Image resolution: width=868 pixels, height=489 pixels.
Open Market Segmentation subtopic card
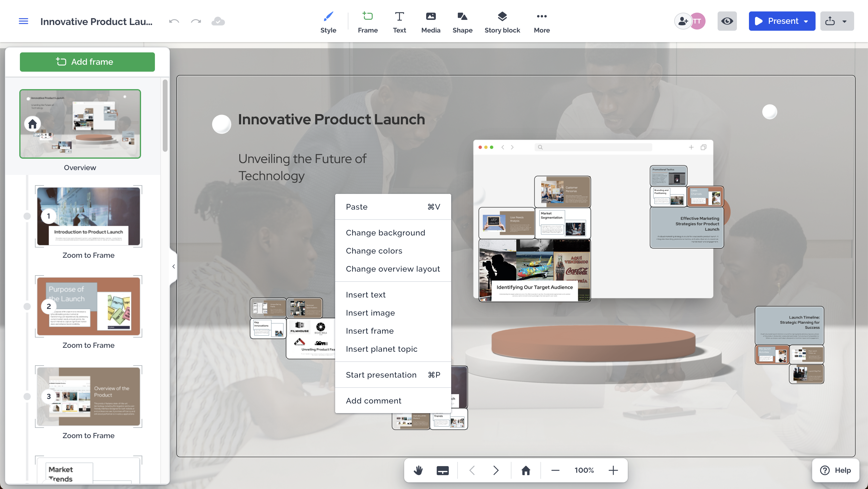[563, 223]
